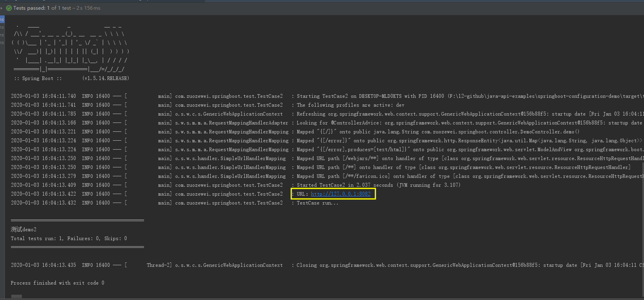Open the http://127.0.0.1:8082 link
The image size is (644, 300).
(341, 194)
